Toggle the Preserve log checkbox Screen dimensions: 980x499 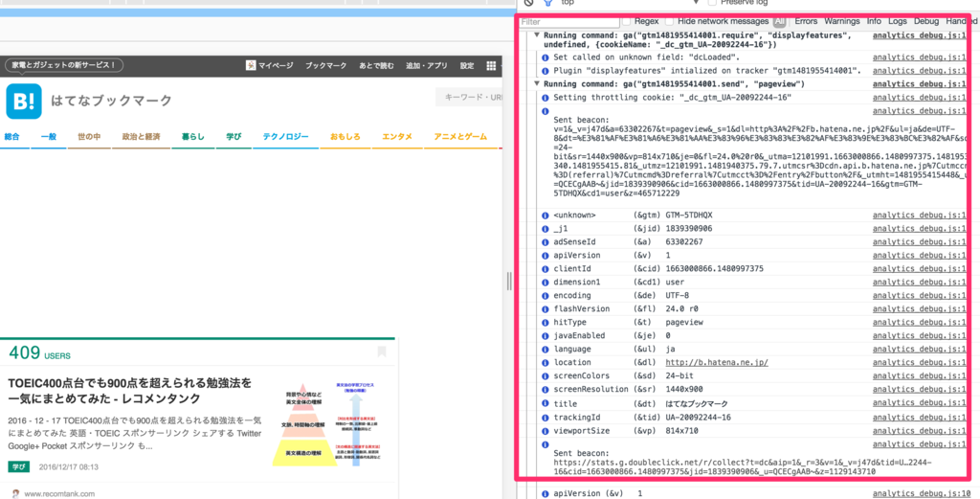coord(712,3)
